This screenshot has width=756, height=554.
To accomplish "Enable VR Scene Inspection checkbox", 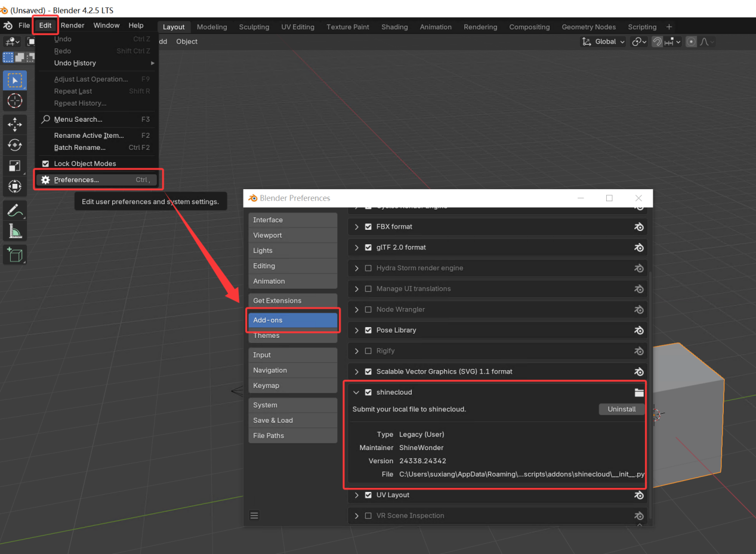I will tap(368, 516).
